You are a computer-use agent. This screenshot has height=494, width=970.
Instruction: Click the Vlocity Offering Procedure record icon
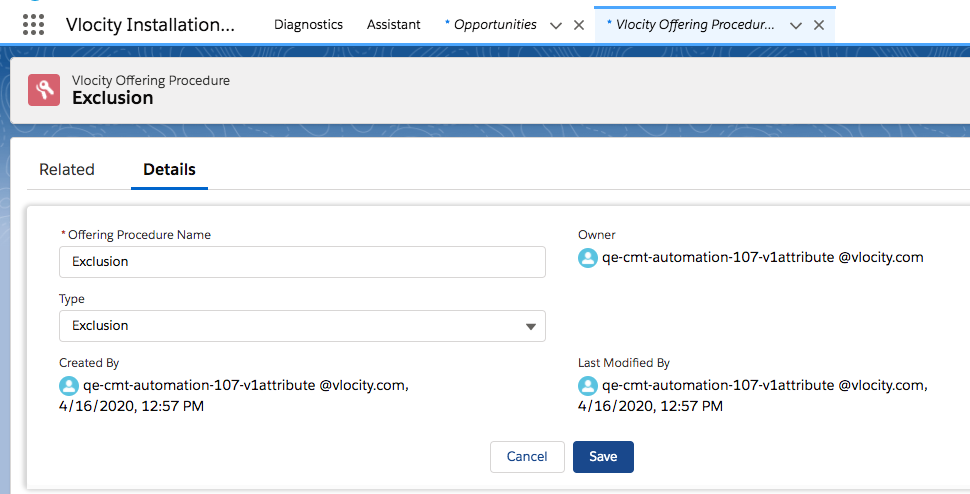click(44, 90)
